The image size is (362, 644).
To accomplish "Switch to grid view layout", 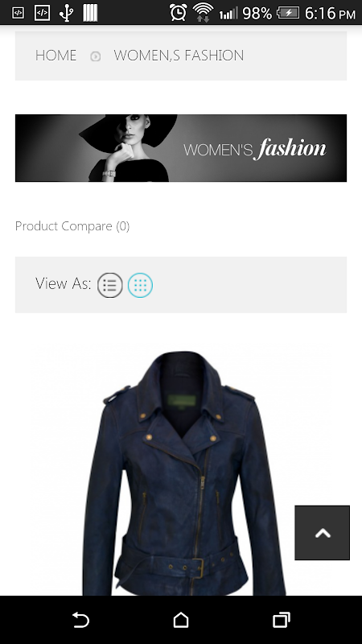I will click(140, 285).
